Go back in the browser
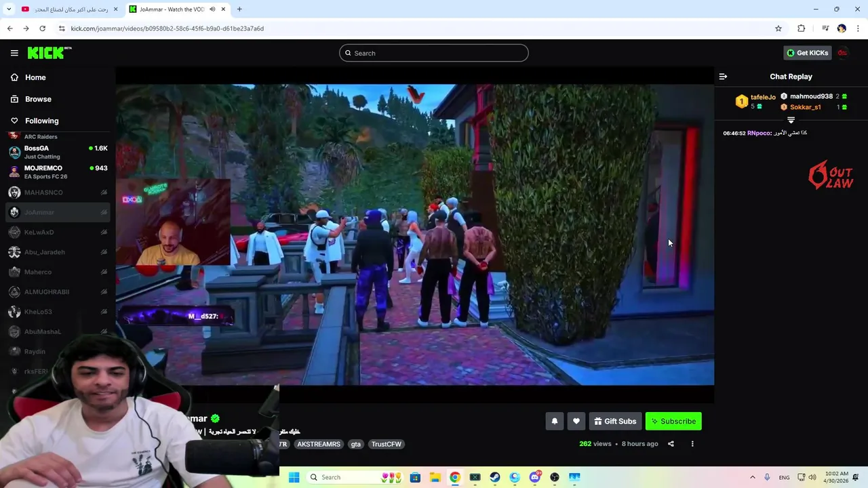The width and height of the screenshot is (868, 488). pos(9,28)
